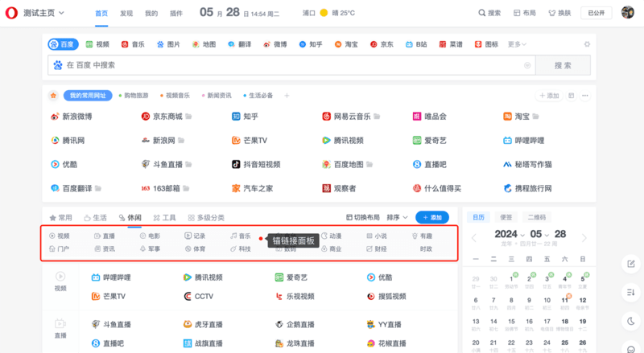
Task: Switch to 二维码 tab
Action: [537, 217]
